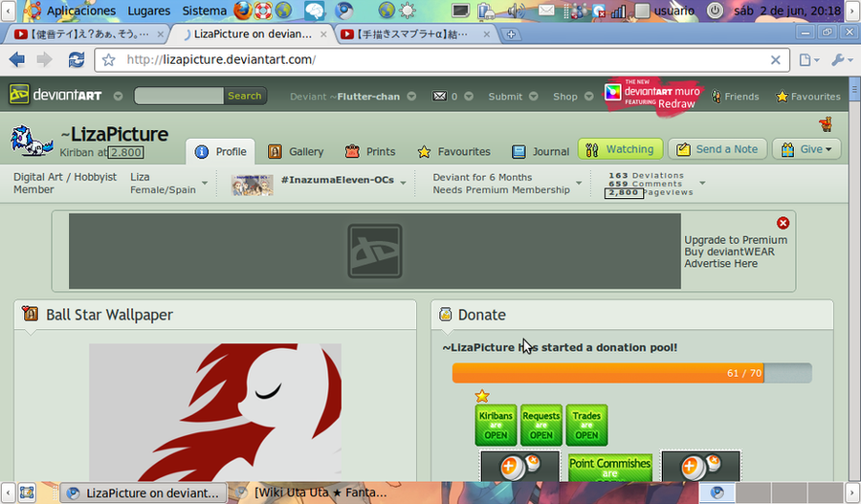Open the Prints tab
The height and width of the screenshot is (504, 861).
coord(370,151)
